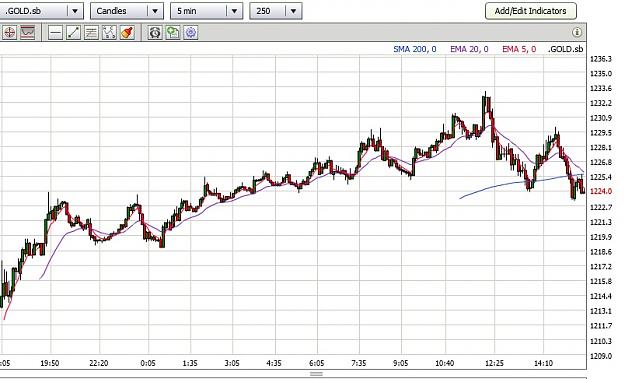Select the Fibonacci retracement lines tool
625x379 pixels.
pyautogui.click(x=91, y=33)
